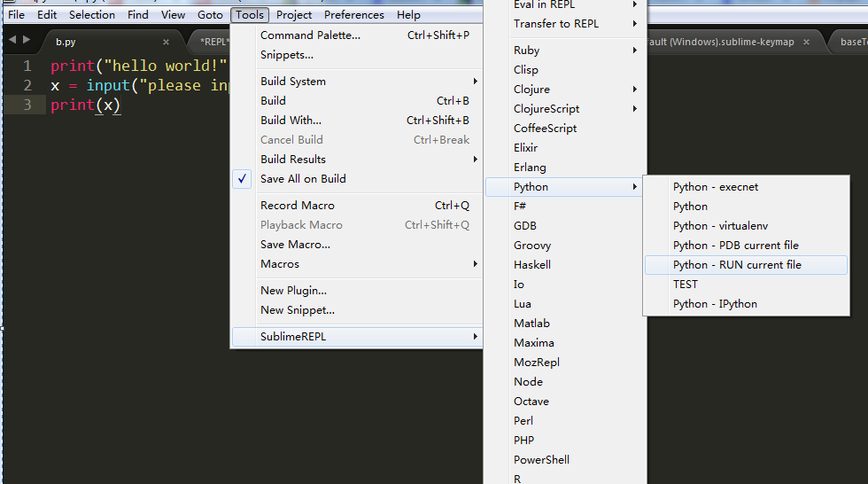Expand the Clojure REPL submenu
Viewport: 868px width, 484px height.
click(565, 90)
